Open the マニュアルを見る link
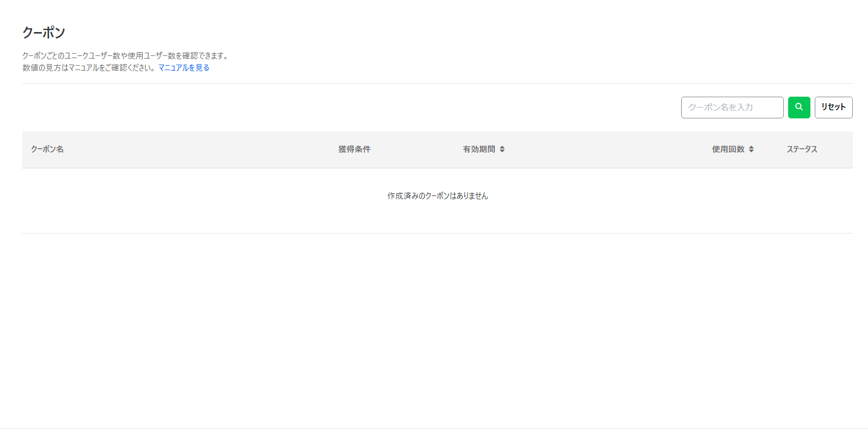Image resolution: width=868 pixels, height=435 pixels. pyautogui.click(x=184, y=68)
